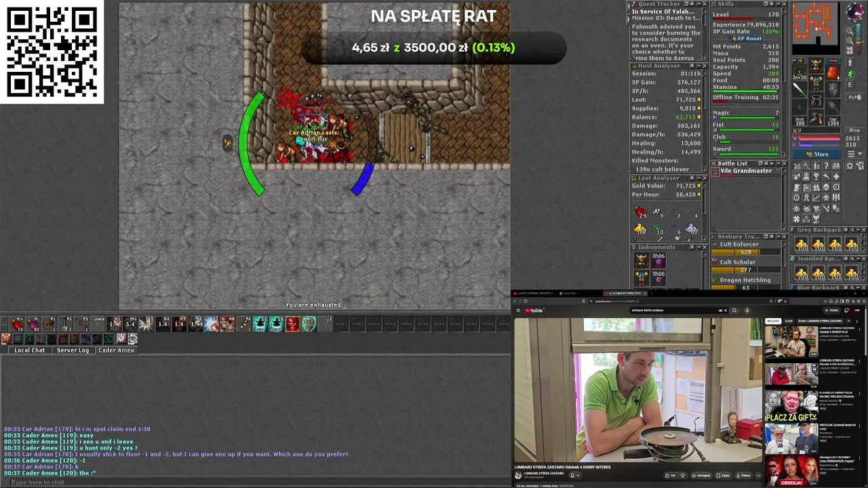
Task: Switch to the Local Chat tab
Action: 30,350
